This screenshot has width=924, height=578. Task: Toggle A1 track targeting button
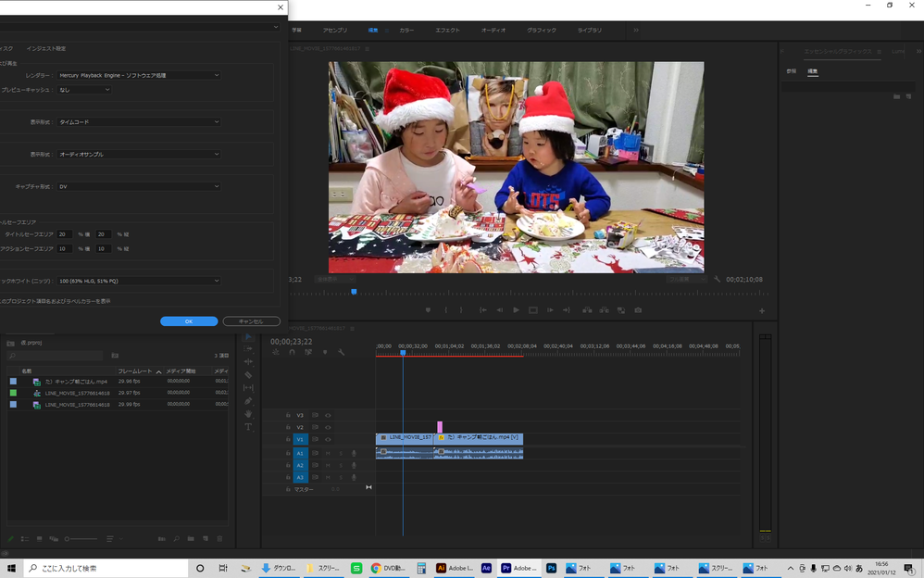coord(300,454)
